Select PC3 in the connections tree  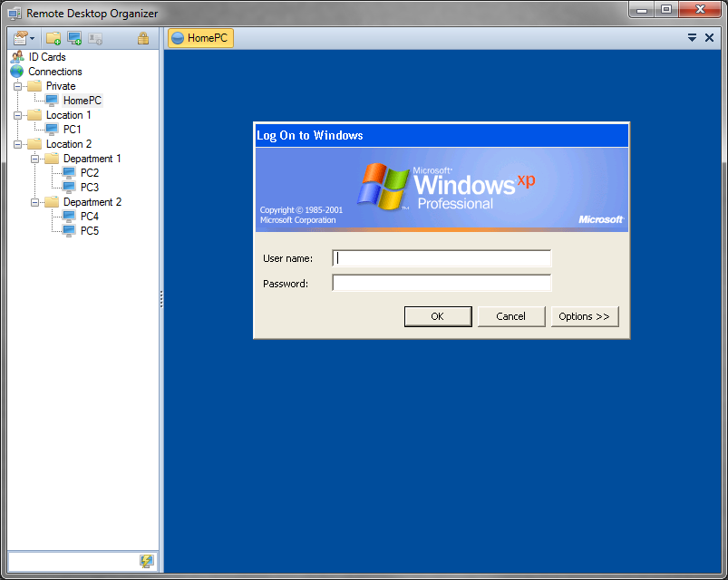coord(89,188)
